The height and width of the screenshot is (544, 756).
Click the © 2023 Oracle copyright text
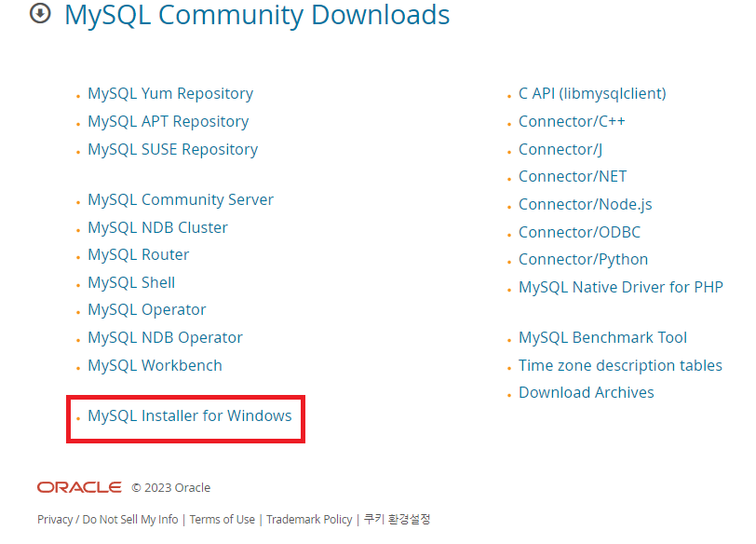click(170, 487)
